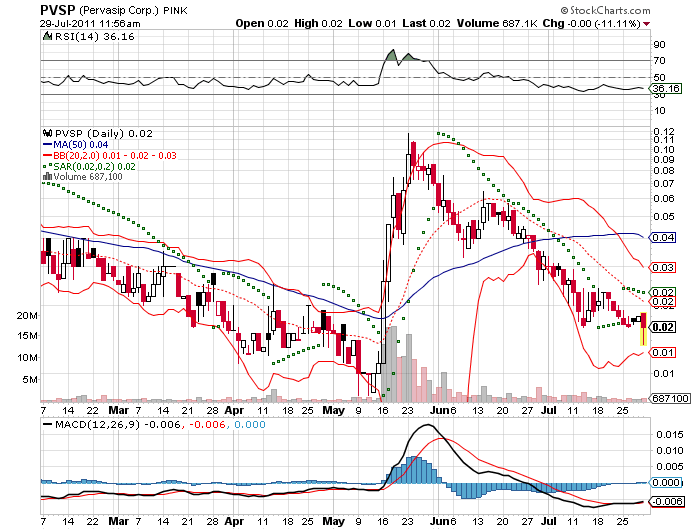Click the yellow highlighted latest candlestick
Screen dimensions: 700x530
point(643,329)
